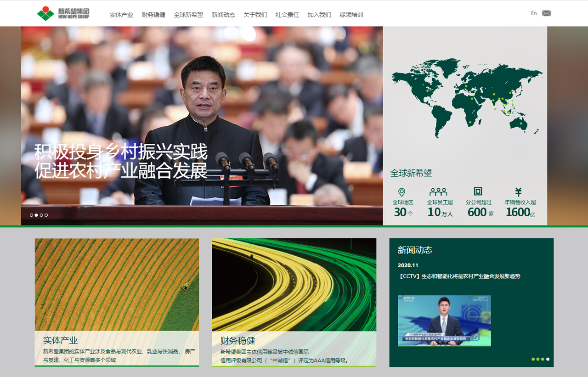Click the square icon above 分公司超过
This screenshot has width=588, height=377.
point(478,191)
